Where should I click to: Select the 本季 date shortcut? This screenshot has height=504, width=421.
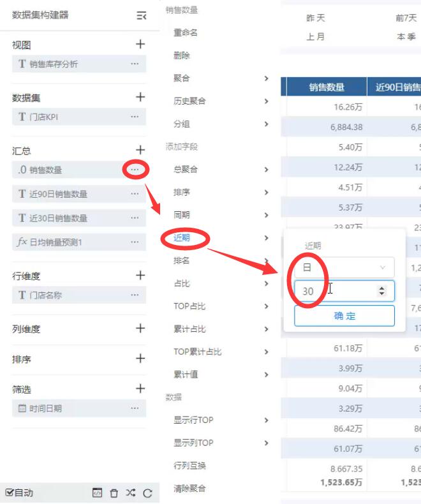(x=406, y=36)
